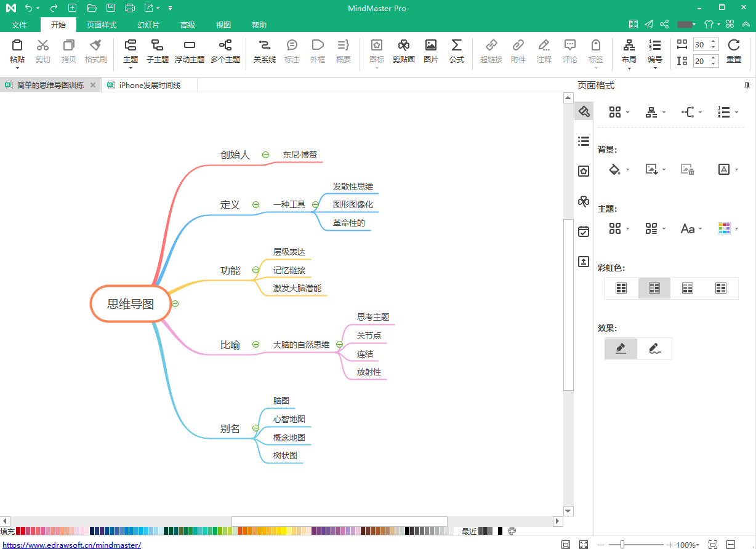Viewport: 756px width, 549px height.
Task: Click the Cut (剪切) scissors icon
Action: coord(43,46)
